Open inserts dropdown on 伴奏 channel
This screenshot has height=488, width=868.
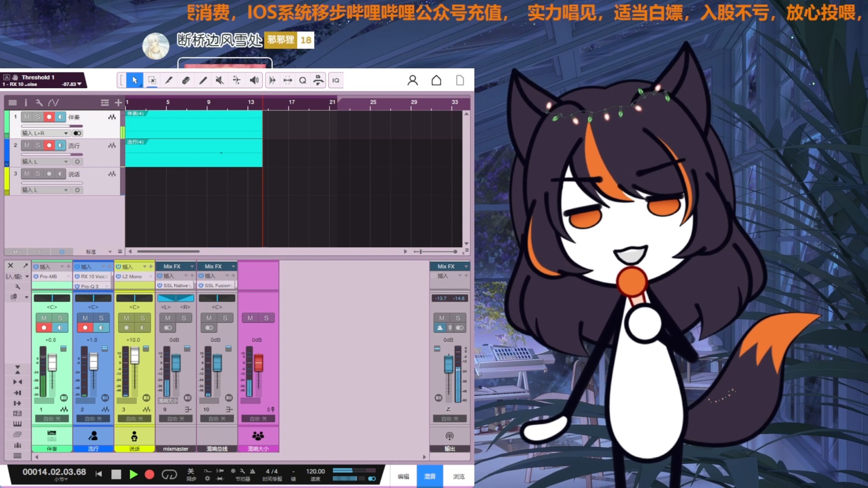click(x=62, y=267)
